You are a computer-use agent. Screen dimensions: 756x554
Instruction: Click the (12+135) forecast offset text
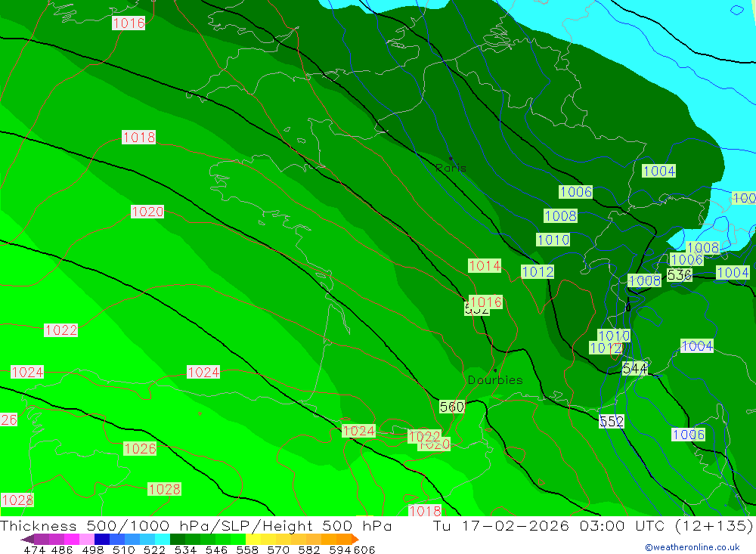(714, 525)
